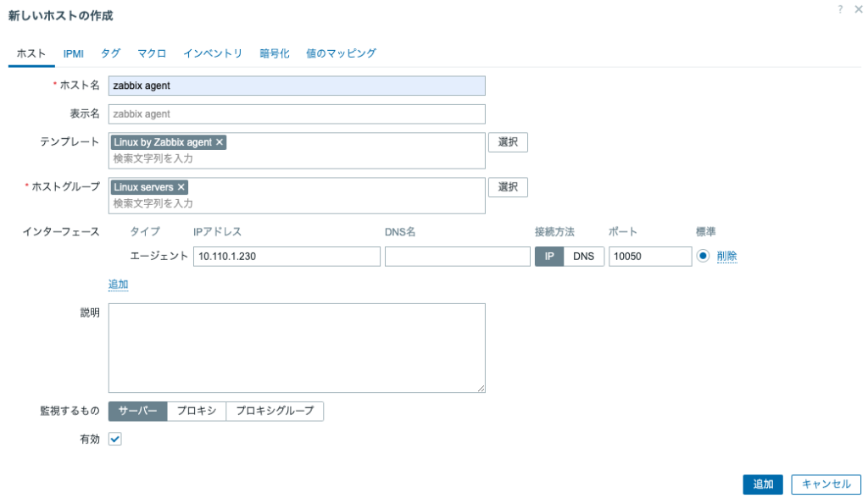
Task: Click the キャンセル button
Action: [x=826, y=484]
